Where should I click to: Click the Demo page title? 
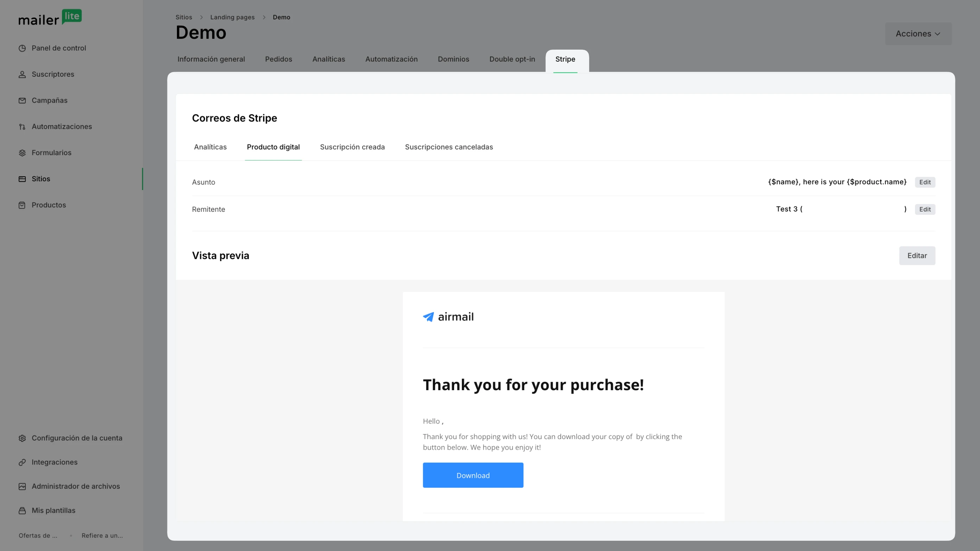(201, 33)
